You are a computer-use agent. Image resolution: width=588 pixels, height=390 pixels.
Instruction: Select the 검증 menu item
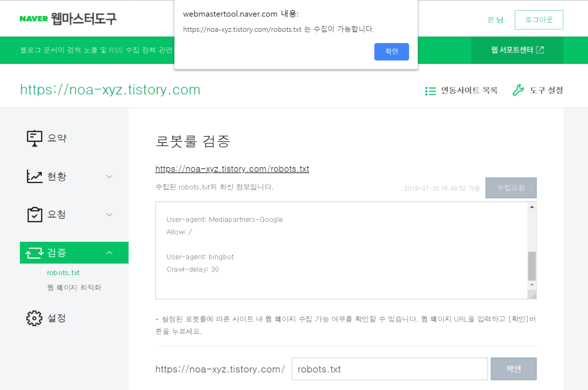click(x=74, y=253)
